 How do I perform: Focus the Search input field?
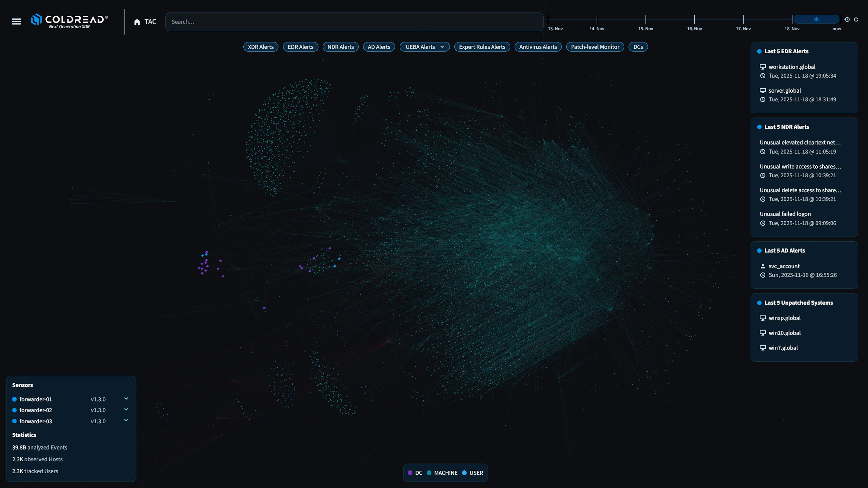354,22
